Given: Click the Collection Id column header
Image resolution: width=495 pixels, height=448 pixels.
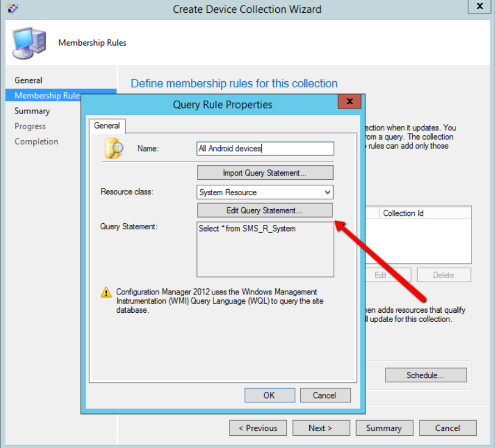Looking at the screenshot, I should (x=403, y=213).
